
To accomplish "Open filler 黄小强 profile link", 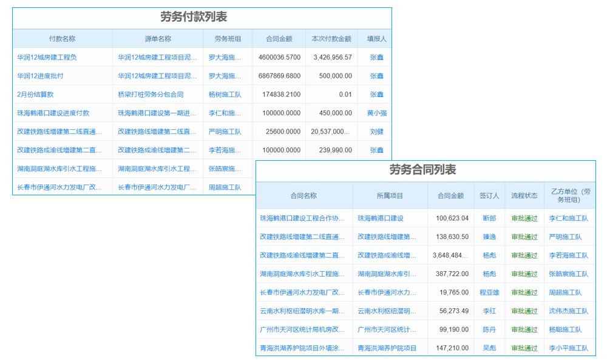I will [x=376, y=113].
